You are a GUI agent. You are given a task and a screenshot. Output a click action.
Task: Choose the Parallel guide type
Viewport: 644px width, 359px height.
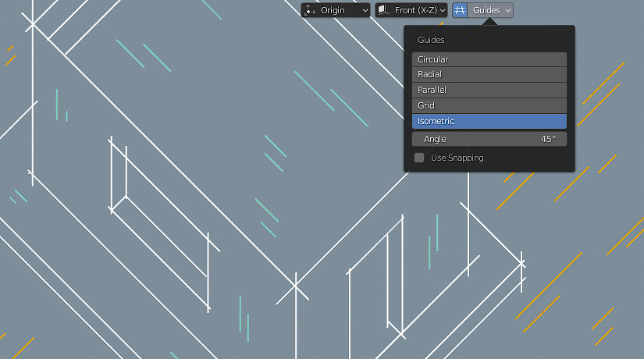click(489, 91)
